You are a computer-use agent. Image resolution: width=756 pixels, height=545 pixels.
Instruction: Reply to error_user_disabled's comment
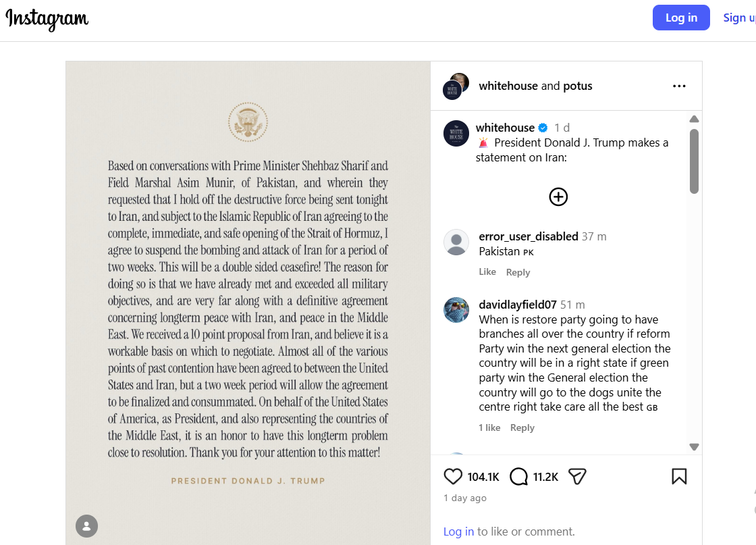tap(518, 272)
